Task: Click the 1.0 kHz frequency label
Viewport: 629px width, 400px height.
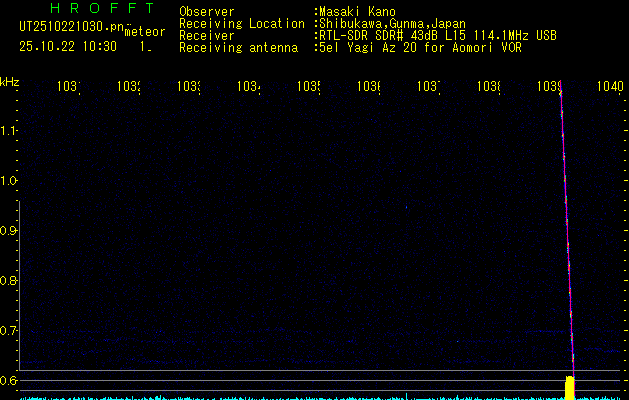Action: point(7,181)
